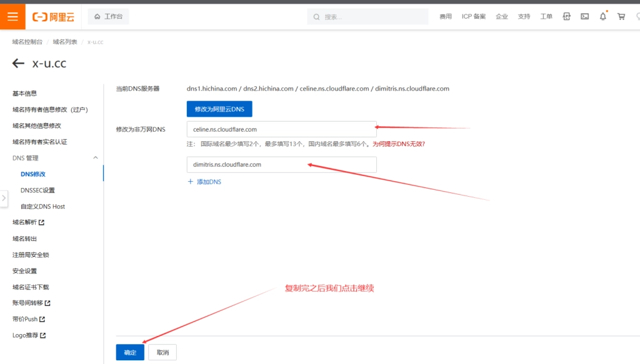This screenshot has height=364, width=640.
Task: Open 带价Push in the sidebar
Action: click(25, 319)
